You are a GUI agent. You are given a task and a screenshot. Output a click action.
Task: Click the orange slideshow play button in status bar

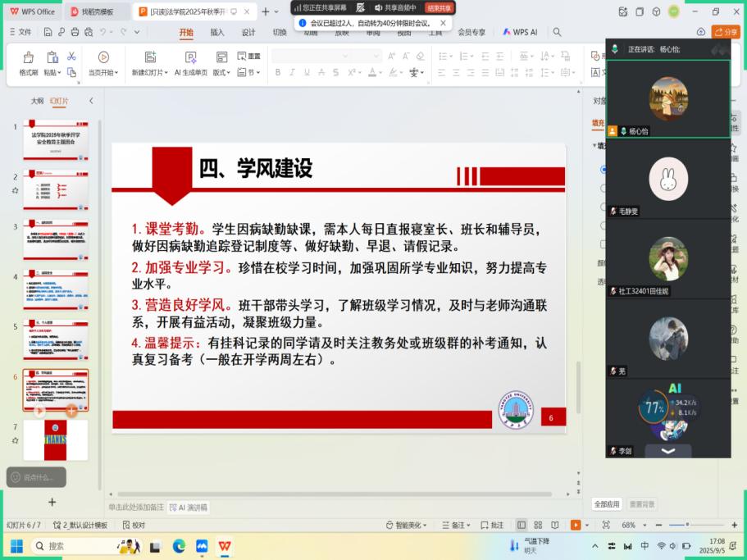coord(576,525)
